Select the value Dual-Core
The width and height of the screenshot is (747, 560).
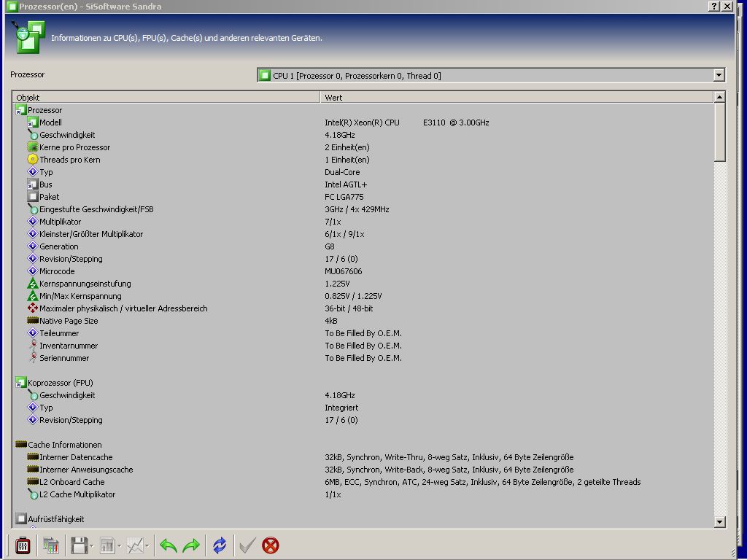[x=343, y=172]
